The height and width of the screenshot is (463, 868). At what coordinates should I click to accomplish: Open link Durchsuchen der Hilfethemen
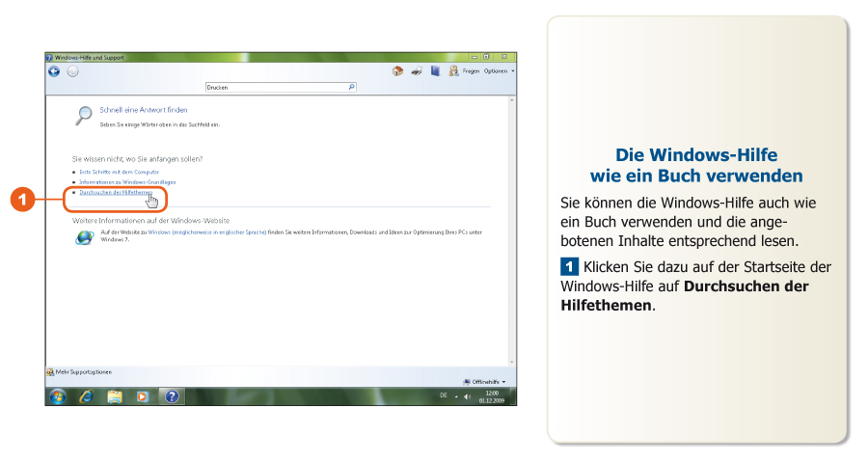click(115, 192)
